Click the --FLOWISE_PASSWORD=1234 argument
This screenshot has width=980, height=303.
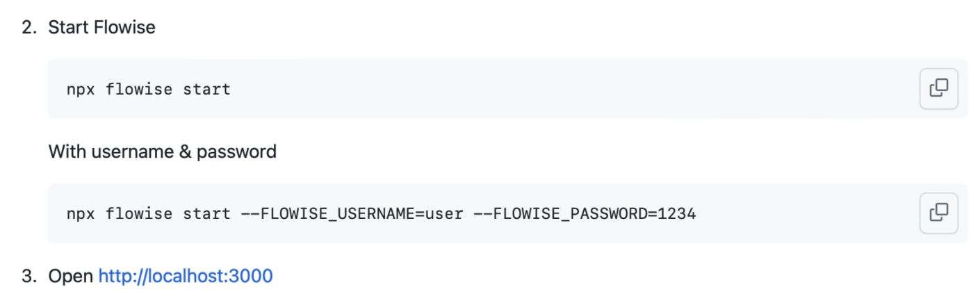click(585, 213)
